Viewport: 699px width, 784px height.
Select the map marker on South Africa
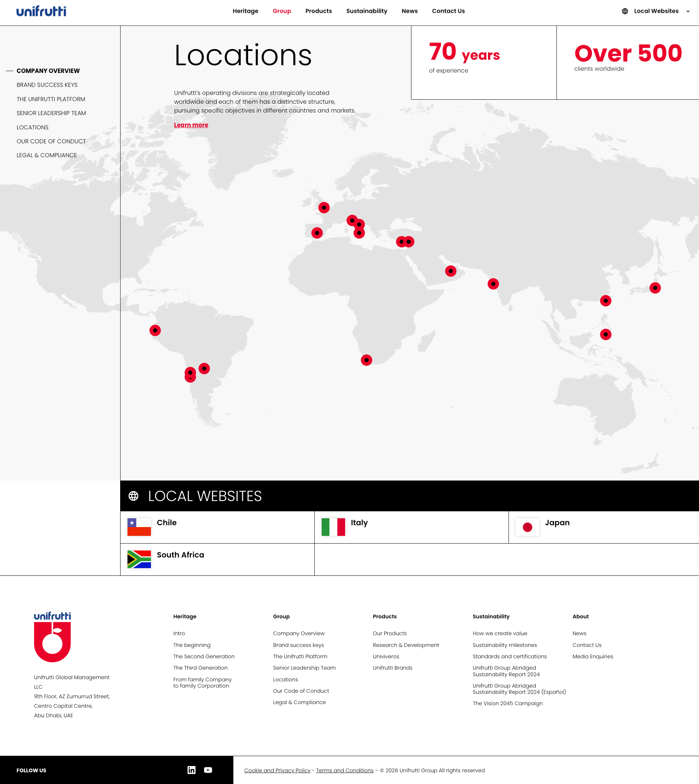[x=366, y=360]
